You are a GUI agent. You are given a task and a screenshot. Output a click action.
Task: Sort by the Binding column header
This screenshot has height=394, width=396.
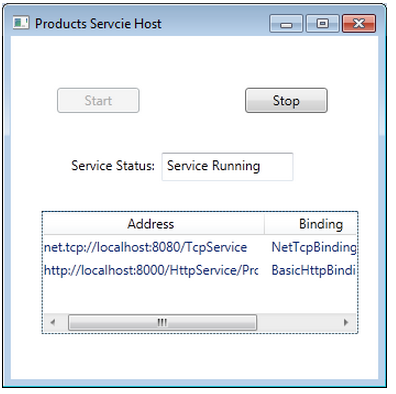(x=311, y=224)
